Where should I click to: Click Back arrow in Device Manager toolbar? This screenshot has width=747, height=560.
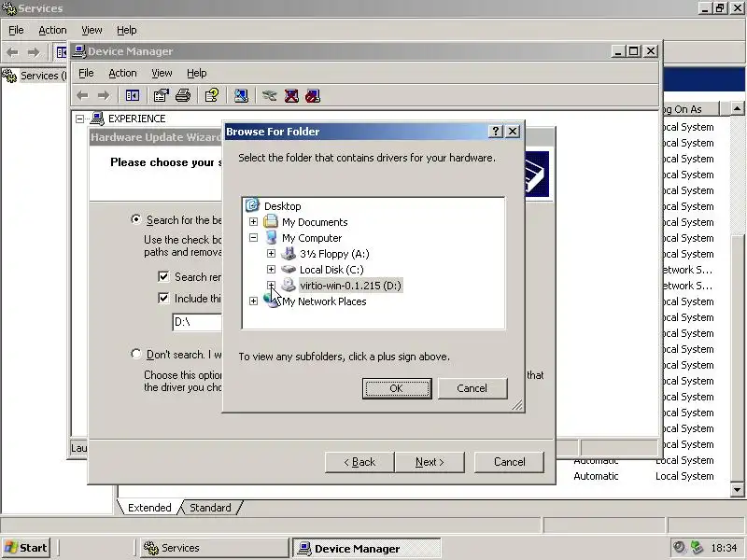82,96
